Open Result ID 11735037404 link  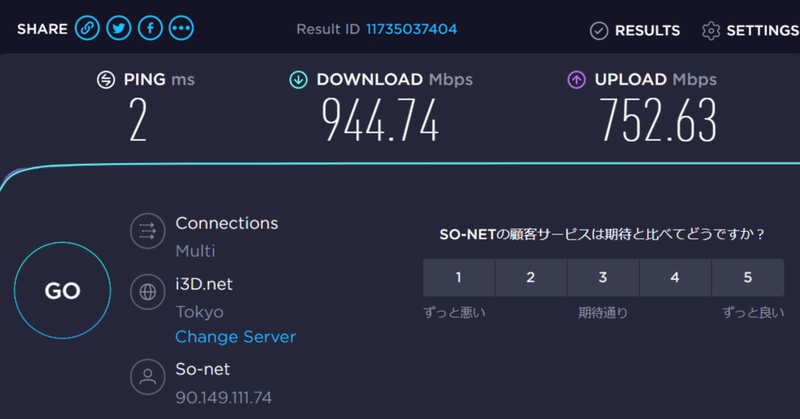tap(411, 29)
